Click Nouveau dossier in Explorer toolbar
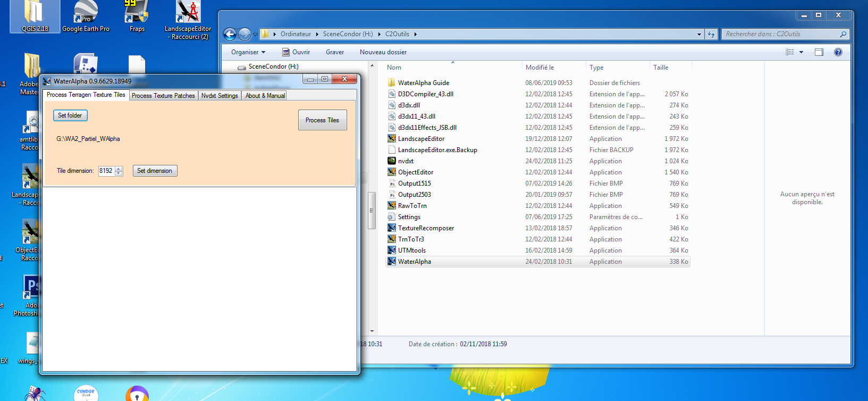Image resolution: width=868 pixels, height=401 pixels. pyautogui.click(x=383, y=52)
